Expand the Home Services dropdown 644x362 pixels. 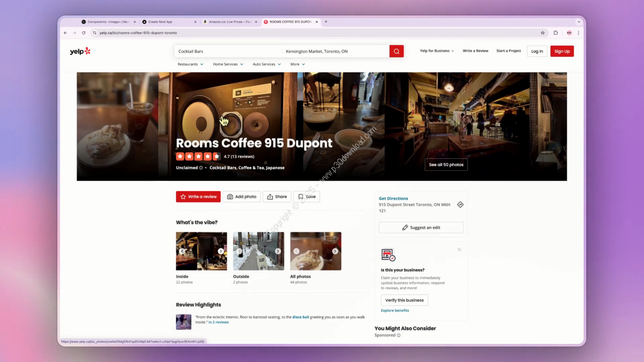(228, 64)
